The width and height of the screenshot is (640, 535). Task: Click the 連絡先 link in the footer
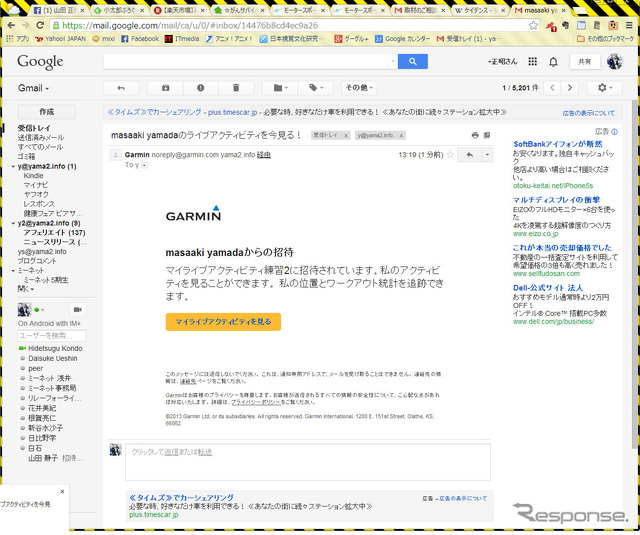pyautogui.click(x=188, y=381)
